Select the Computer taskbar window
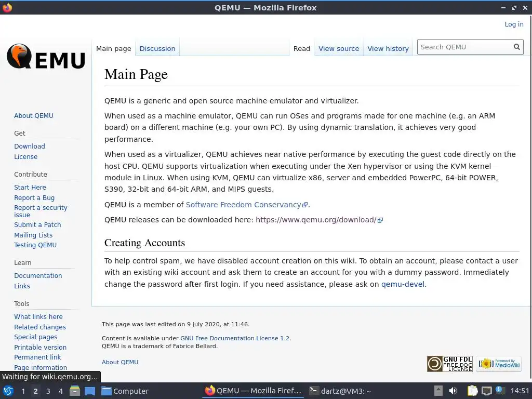The image size is (532, 399). click(125, 391)
